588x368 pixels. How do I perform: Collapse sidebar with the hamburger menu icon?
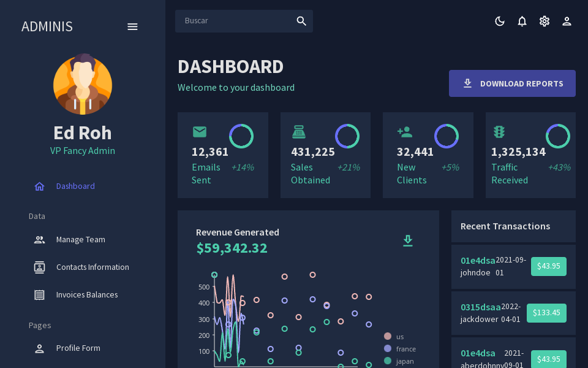132,26
